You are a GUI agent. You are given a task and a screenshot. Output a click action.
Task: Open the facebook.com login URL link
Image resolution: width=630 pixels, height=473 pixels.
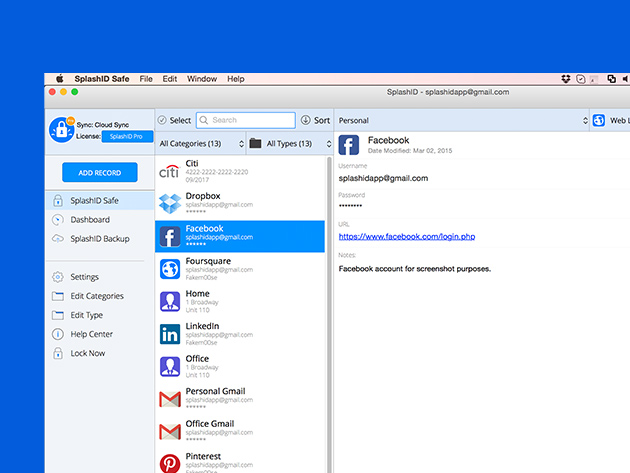pos(407,236)
